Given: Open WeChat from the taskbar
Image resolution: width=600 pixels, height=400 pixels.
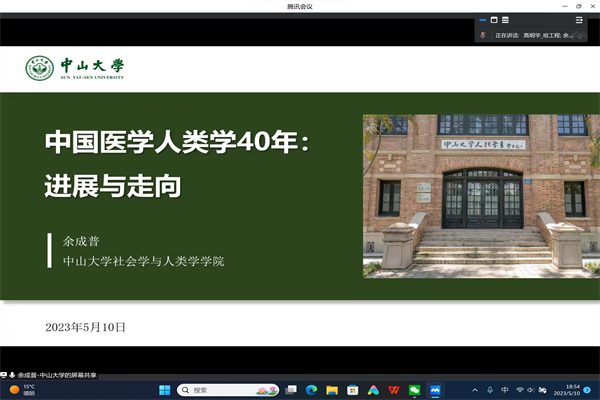Looking at the screenshot, I should (415, 390).
